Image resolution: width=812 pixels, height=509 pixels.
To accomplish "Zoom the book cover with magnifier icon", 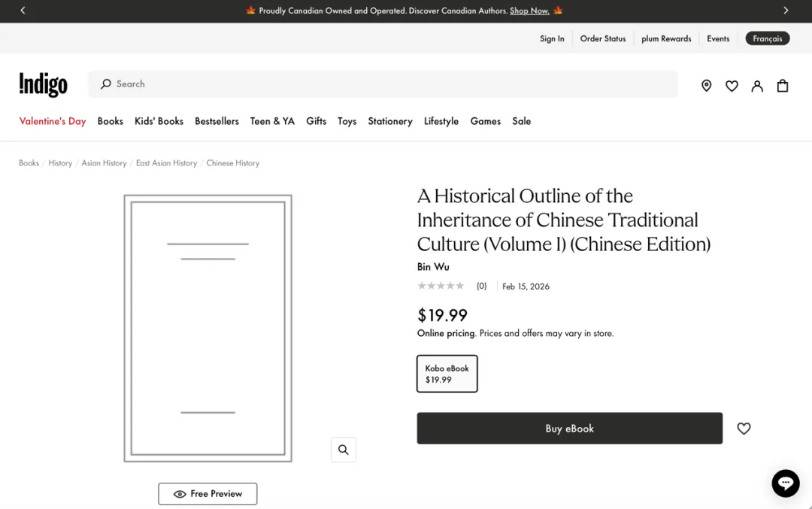I will tap(343, 450).
